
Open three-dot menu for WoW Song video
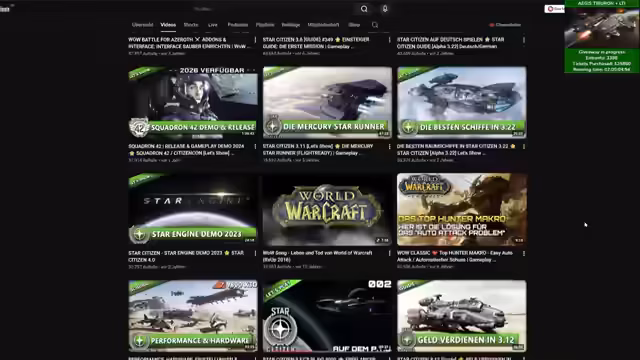(x=389, y=253)
